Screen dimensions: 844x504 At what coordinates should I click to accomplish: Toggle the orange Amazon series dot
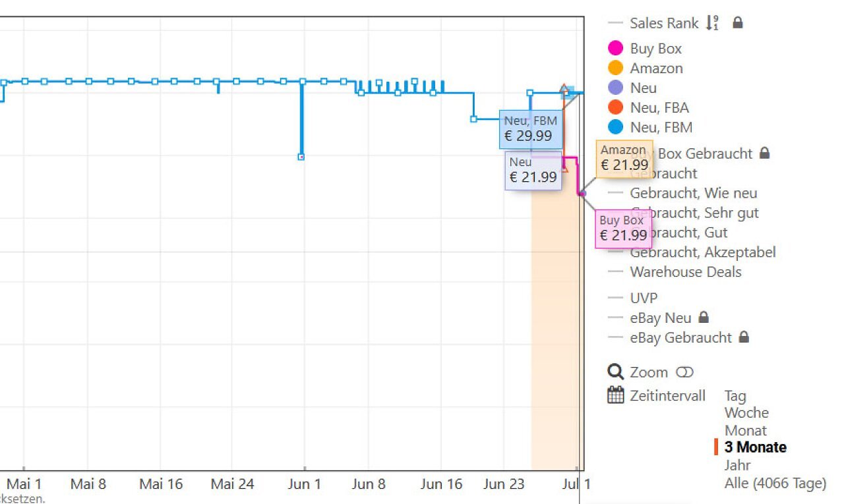[615, 68]
